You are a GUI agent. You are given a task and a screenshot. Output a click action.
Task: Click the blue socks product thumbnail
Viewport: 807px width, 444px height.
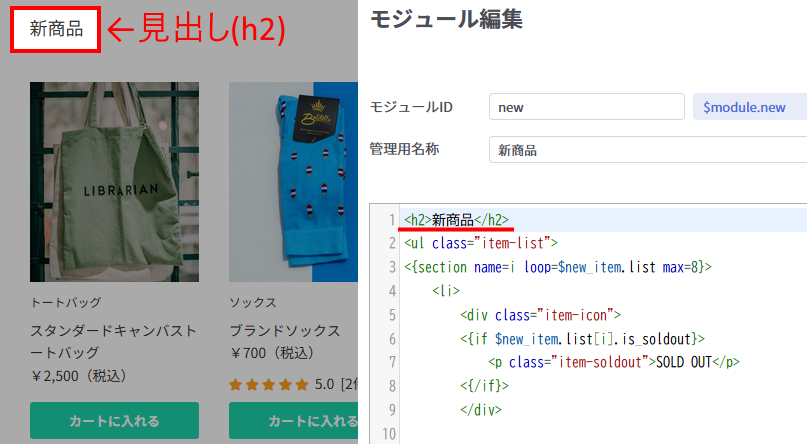click(x=293, y=182)
